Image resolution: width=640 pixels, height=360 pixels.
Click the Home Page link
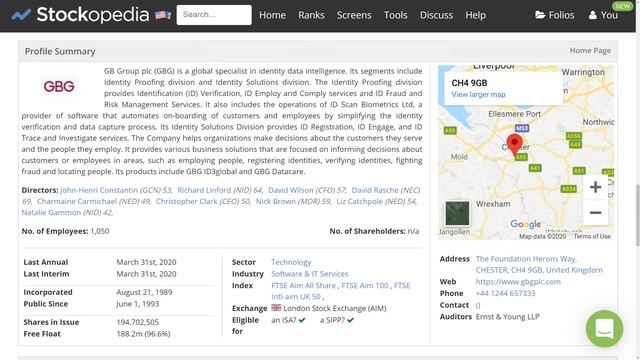[590, 51]
